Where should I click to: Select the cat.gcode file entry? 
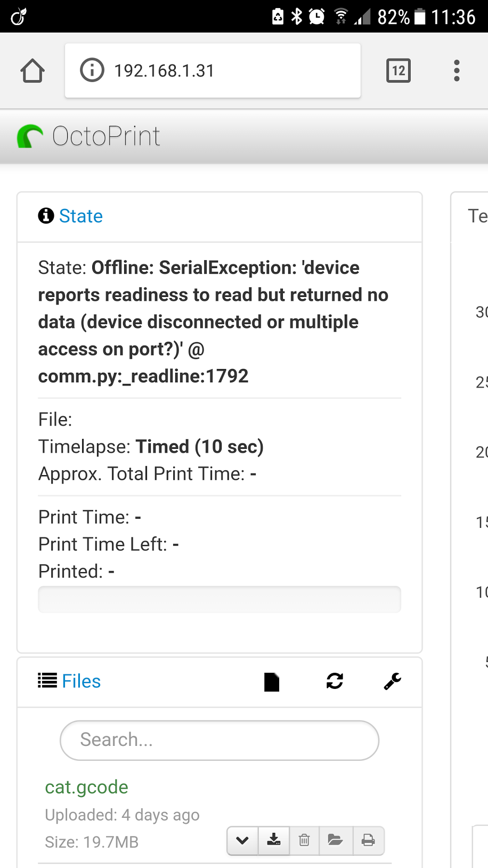[86, 787]
